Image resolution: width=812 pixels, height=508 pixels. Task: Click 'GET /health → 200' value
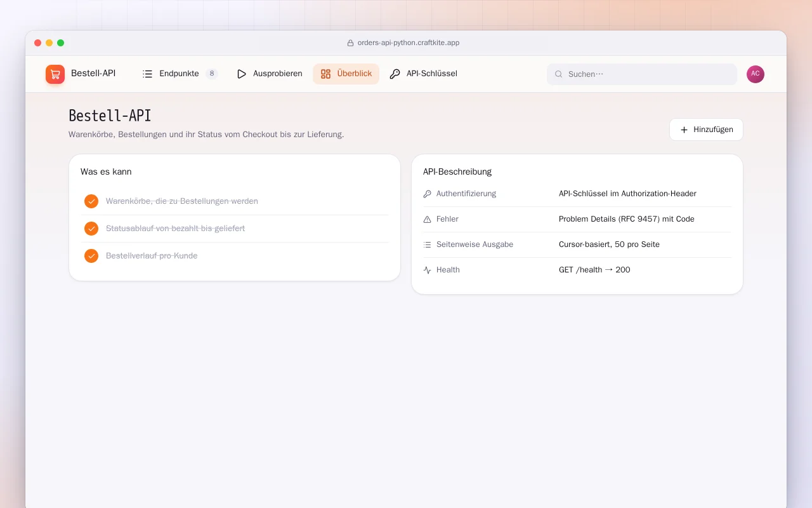click(594, 270)
